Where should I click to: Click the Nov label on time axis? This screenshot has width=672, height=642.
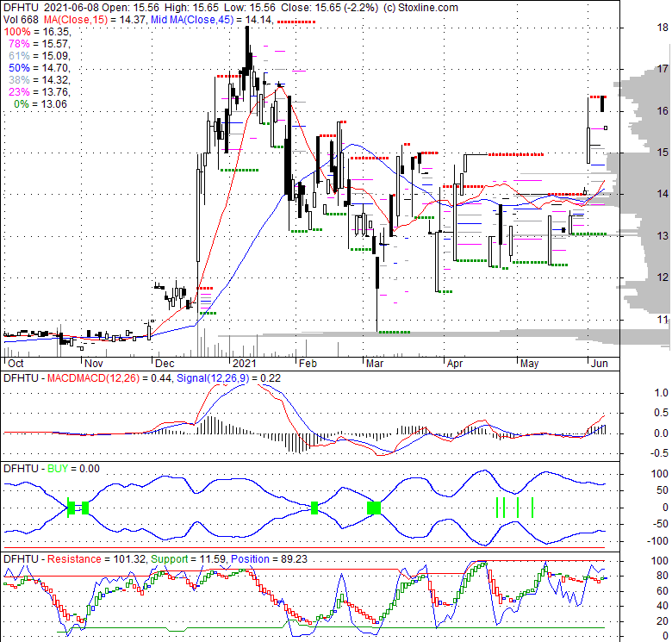tap(93, 364)
